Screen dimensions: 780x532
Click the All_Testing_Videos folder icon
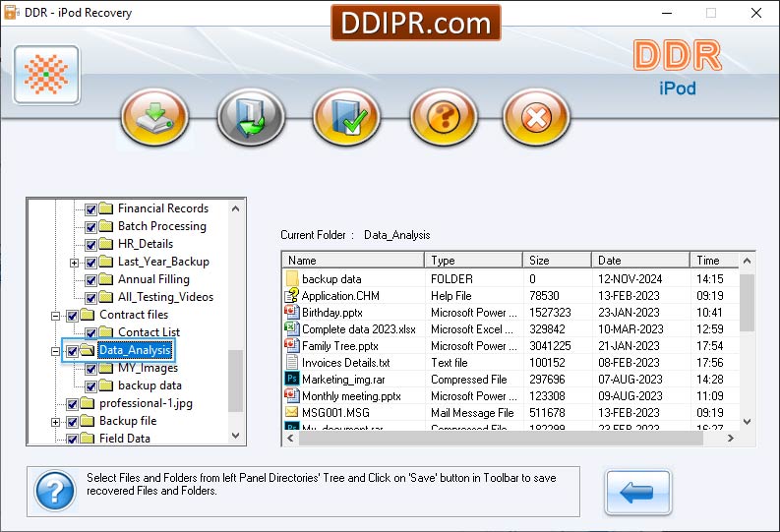[105, 297]
